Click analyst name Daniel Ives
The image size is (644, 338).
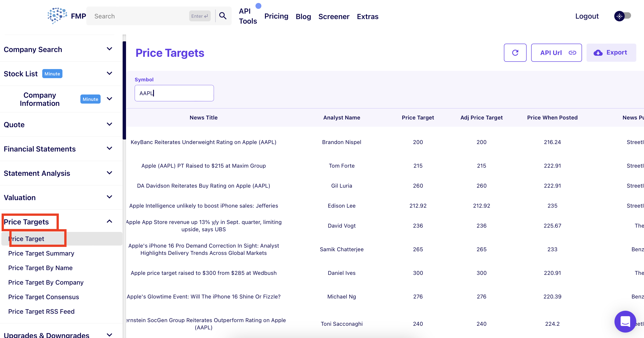342,273
